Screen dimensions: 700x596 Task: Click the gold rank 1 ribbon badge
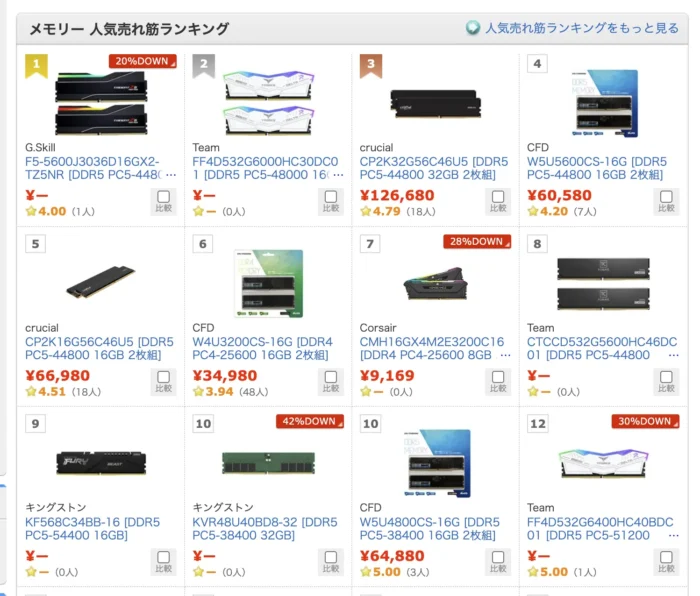click(36, 66)
